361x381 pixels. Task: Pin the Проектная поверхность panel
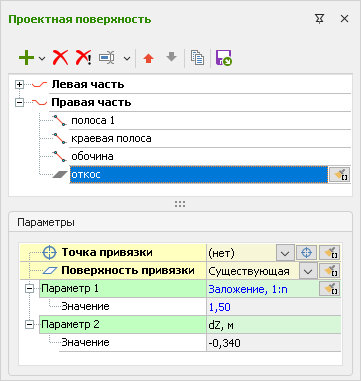pyautogui.click(x=319, y=19)
